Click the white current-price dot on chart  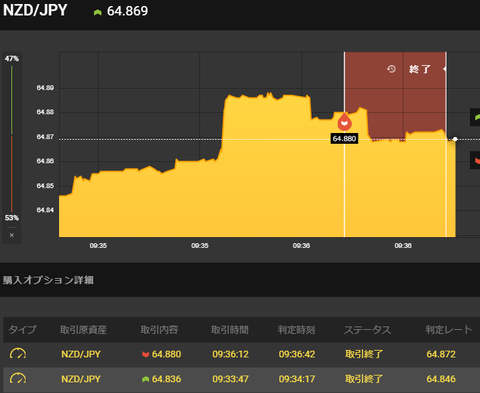pos(455,139)
